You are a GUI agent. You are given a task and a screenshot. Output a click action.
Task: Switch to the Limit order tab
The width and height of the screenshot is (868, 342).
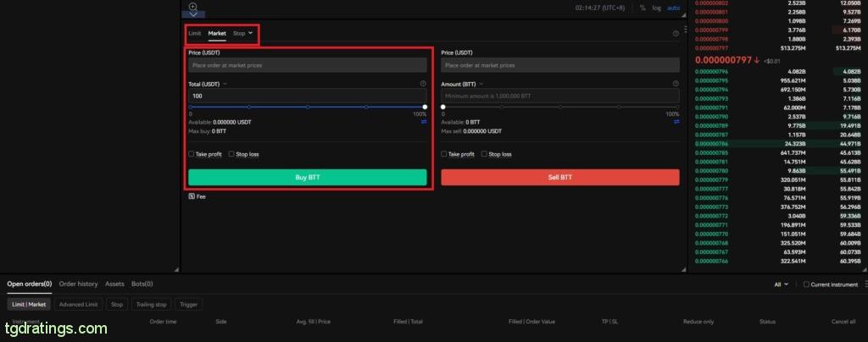[x=194, y=34]
